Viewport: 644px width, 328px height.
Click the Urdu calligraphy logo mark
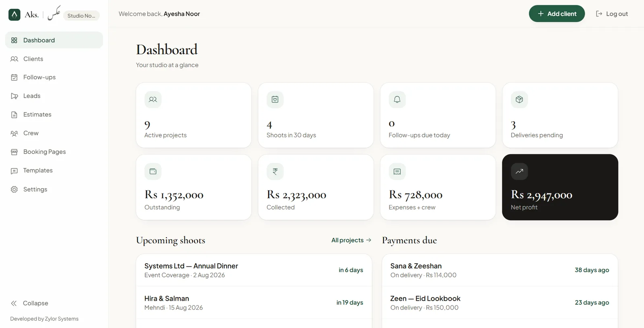pos(54,13)
